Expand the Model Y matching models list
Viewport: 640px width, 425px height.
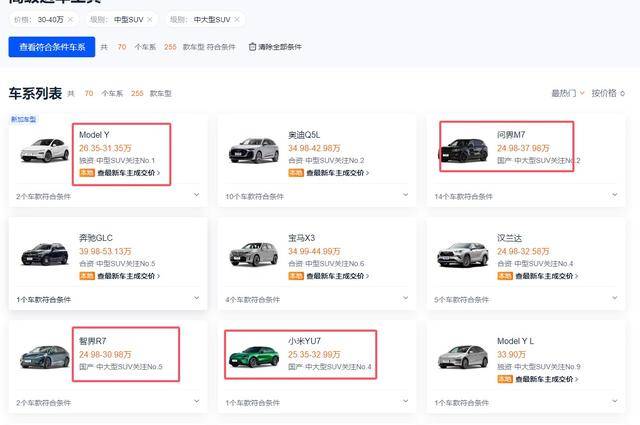pos(196,195)
